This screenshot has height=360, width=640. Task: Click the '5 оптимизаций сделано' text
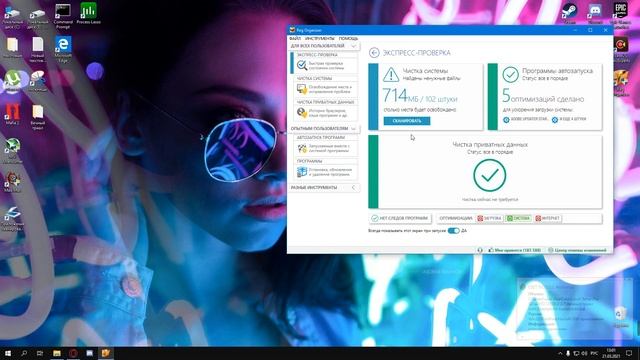(x=543, y=96)
